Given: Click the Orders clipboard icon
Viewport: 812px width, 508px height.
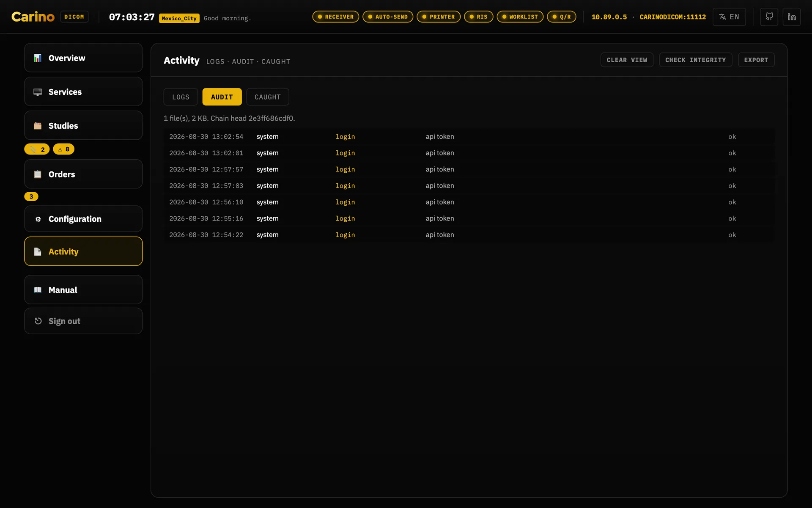Looking at the screenshot, I should (x=38, y=174).
